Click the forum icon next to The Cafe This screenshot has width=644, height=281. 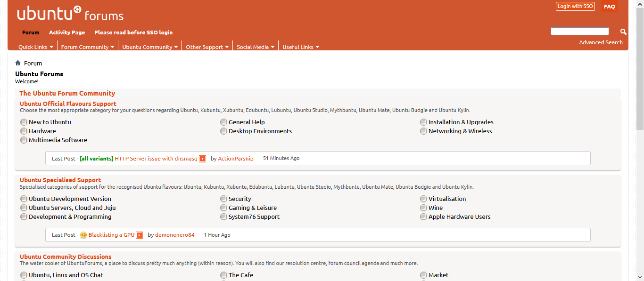(x=224, y=275)
